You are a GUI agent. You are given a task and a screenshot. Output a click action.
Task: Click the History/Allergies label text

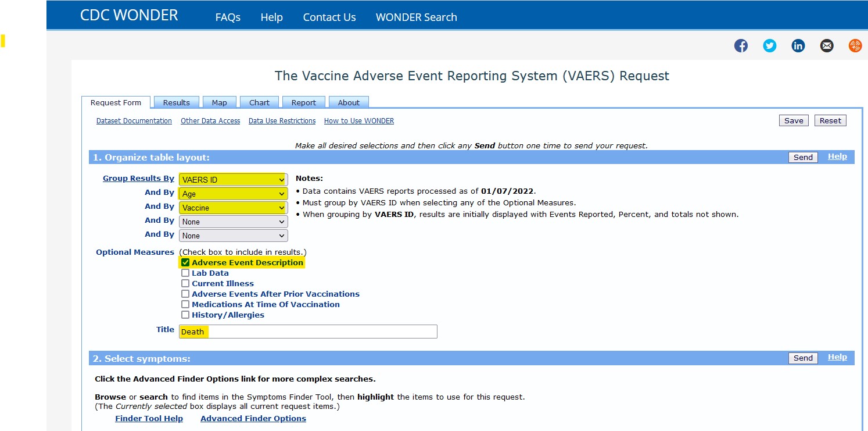(x=228, y=315)
